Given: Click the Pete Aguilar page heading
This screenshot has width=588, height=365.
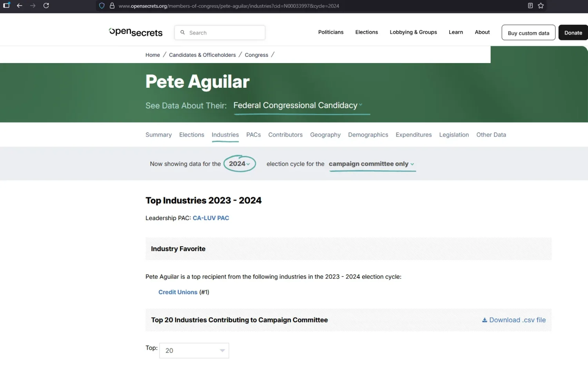Looking at the screenshot, I should coord(198,82).
